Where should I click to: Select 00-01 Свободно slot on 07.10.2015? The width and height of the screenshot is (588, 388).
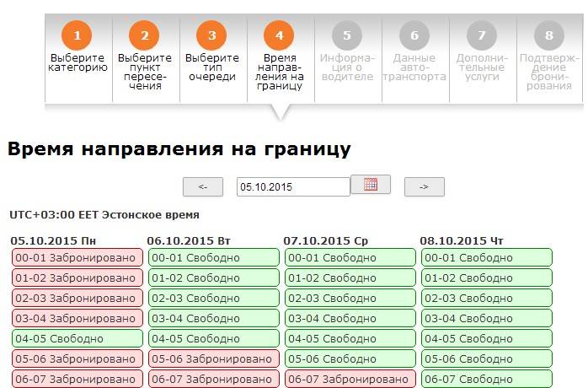click(x=350, y=257)
